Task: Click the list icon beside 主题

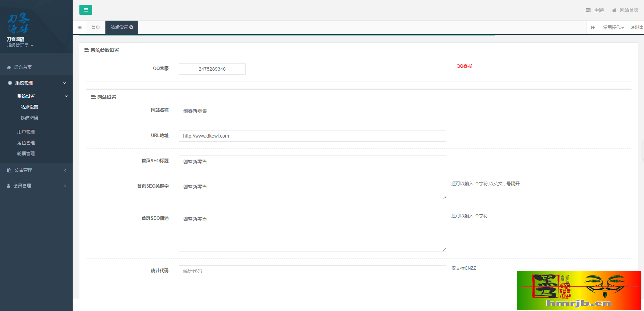Action: point(589,10)
